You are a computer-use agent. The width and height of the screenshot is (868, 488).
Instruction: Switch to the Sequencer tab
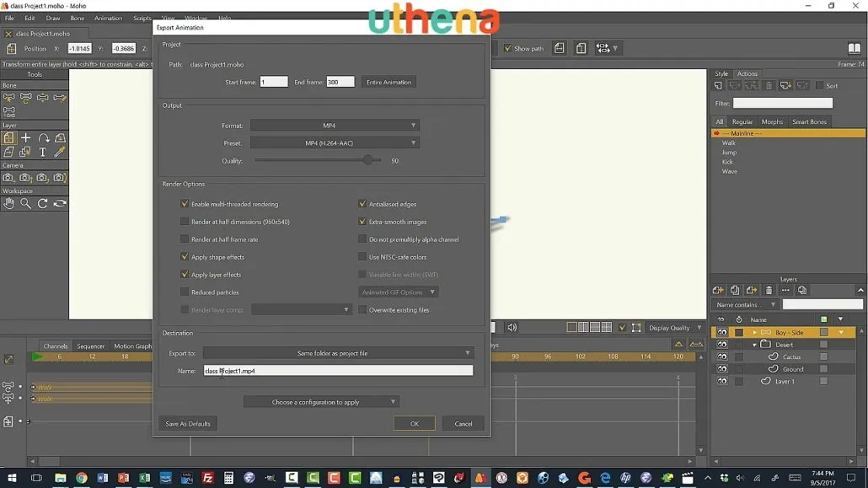pos(90,346)
